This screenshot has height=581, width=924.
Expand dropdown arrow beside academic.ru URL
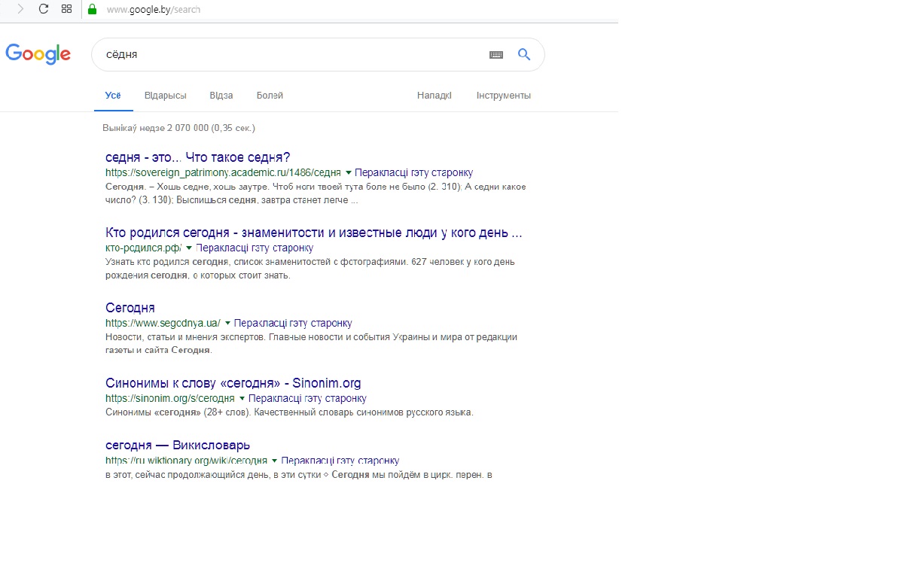(x=349, y=173)
